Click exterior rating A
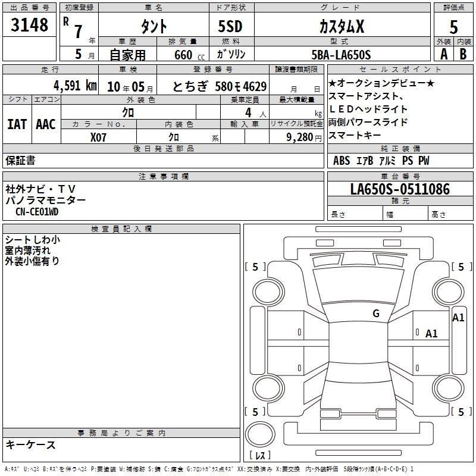This screenshot has height=476, width=476. click(444, 54)
